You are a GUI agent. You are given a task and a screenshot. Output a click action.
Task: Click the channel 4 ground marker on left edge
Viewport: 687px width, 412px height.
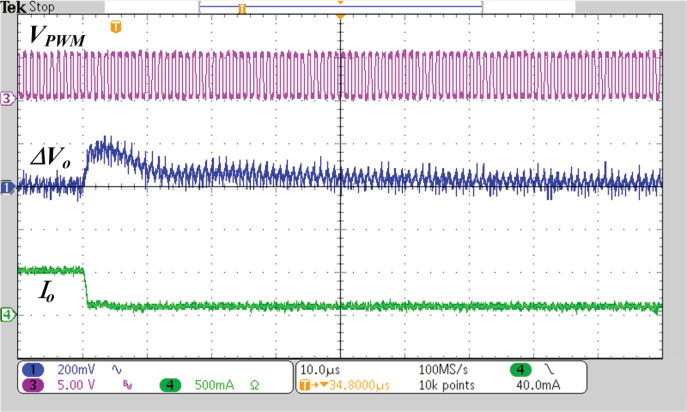pyautogui.click(x=7, y=316)
